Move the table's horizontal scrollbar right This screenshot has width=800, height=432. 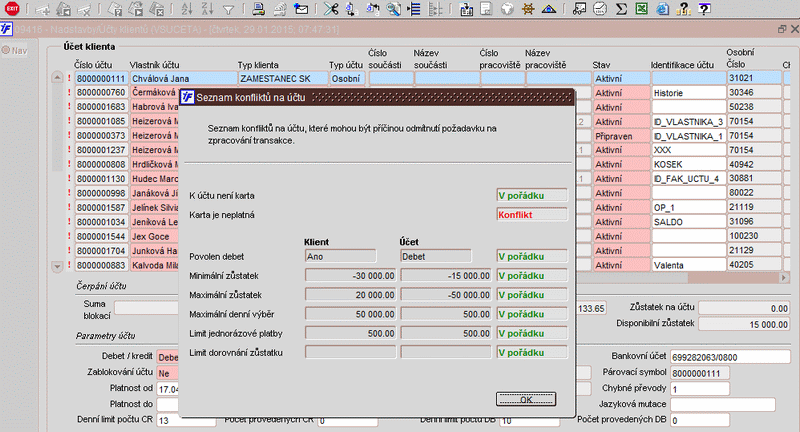pos(784,278)
